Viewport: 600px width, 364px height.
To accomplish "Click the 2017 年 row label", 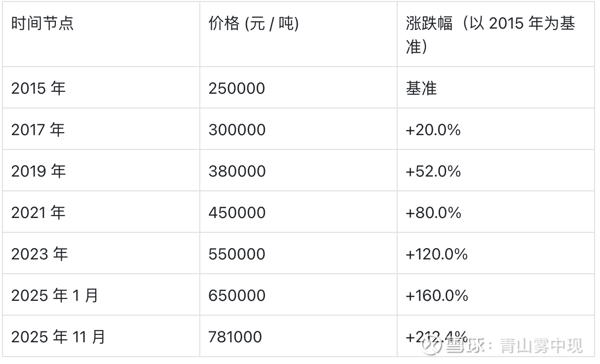I will (38, 130).
